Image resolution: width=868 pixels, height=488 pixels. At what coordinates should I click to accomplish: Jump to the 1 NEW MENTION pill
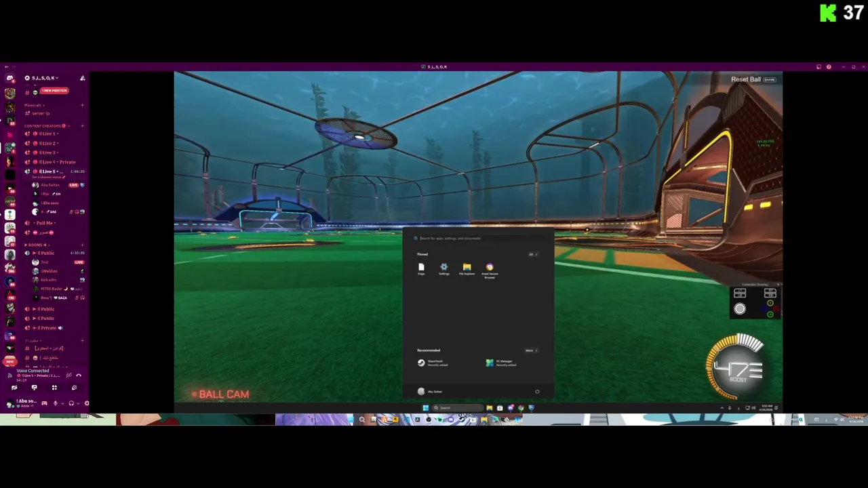click(54, 91)
